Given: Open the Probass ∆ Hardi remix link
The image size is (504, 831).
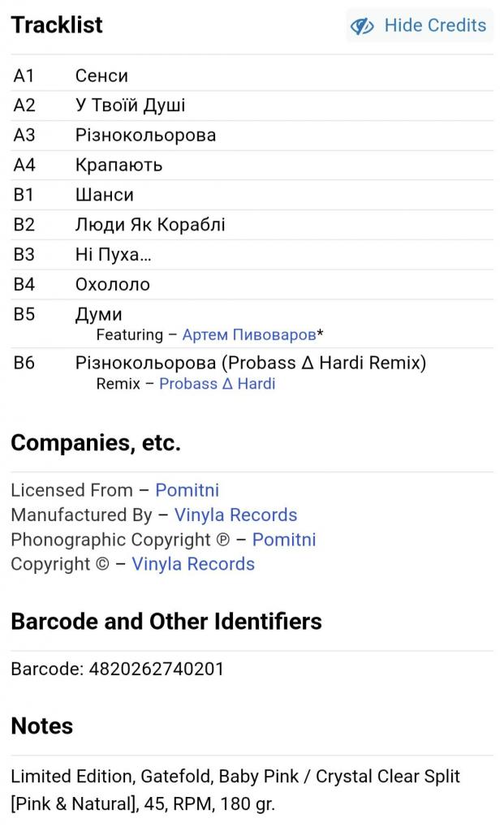Looking at the screenshot, I should [x=217, y=384].
